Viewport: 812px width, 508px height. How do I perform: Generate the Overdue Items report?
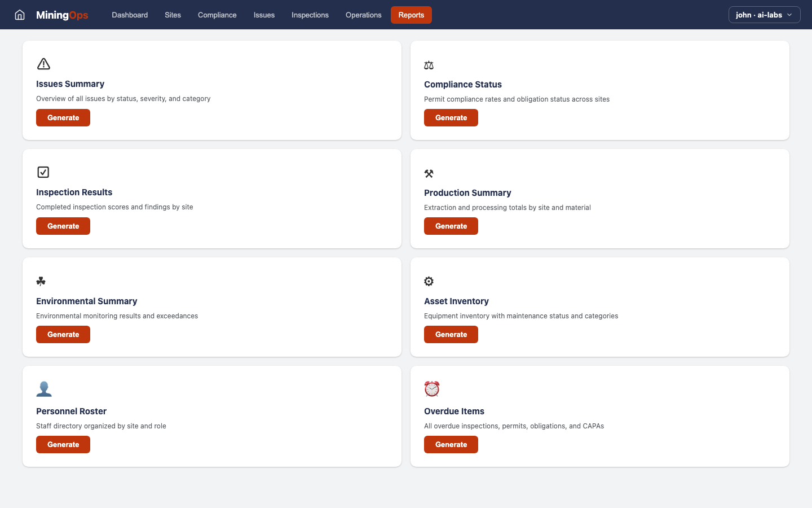point(451,444)
